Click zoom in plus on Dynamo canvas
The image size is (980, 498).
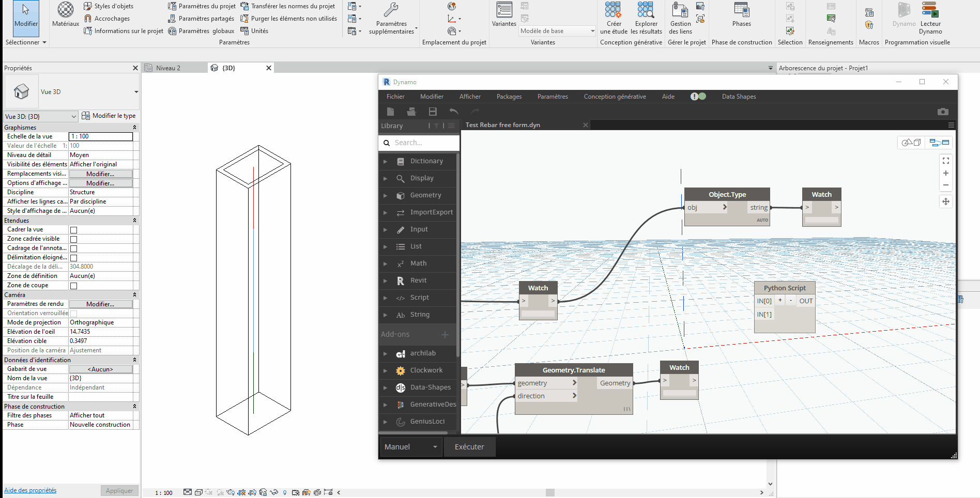coord(946,173)
